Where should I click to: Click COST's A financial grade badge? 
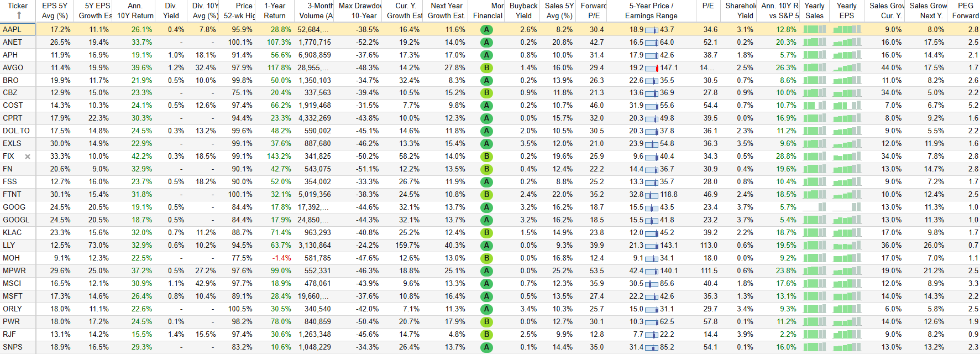[x=486, y=106]
